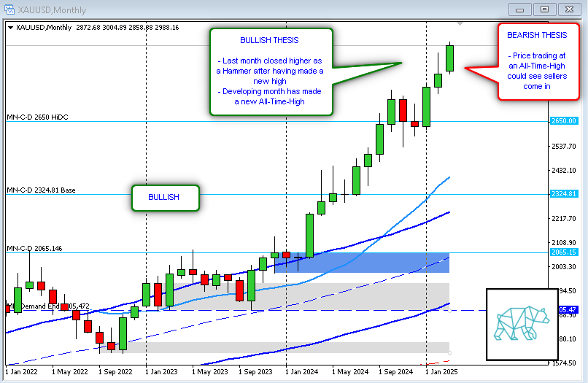Minimize the XAUUSD chart window
588x383 pixels.
pyautogui.click(x=520, y=9)
